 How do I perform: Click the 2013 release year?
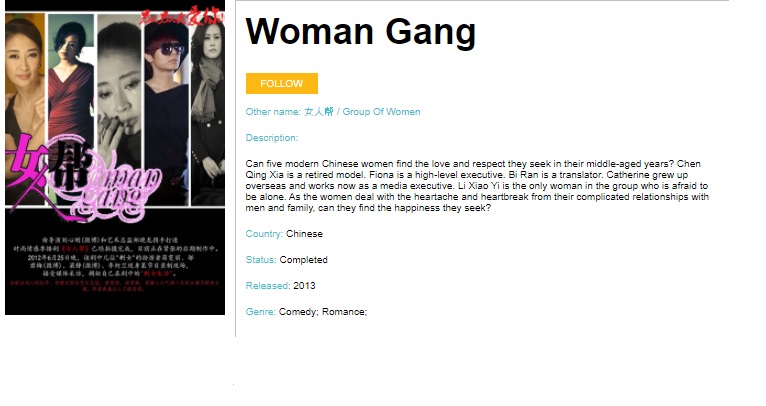tap(304, 286)
